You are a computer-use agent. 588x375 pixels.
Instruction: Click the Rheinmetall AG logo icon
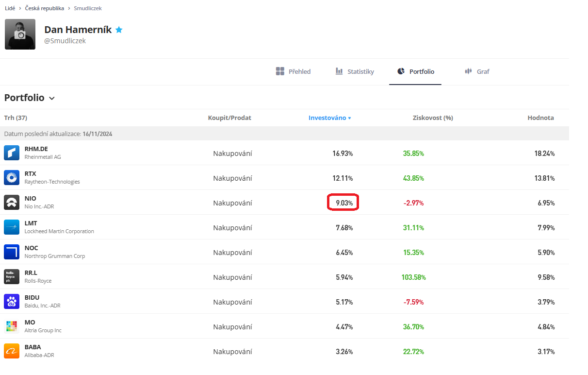pyautogui.click(x=12, y=153)
